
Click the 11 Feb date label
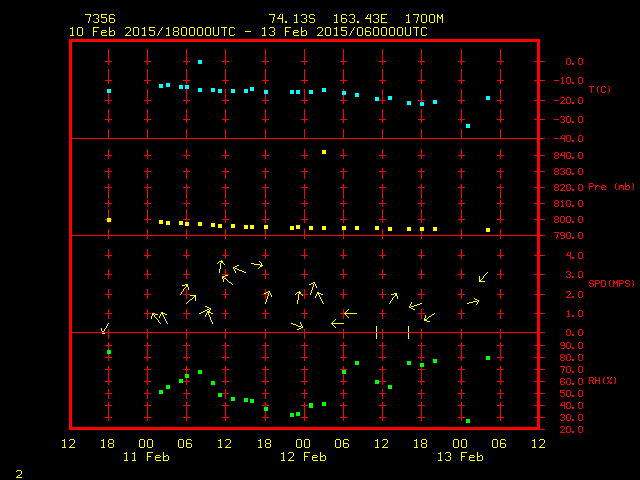pyautogui.click(x=146, y=456)
